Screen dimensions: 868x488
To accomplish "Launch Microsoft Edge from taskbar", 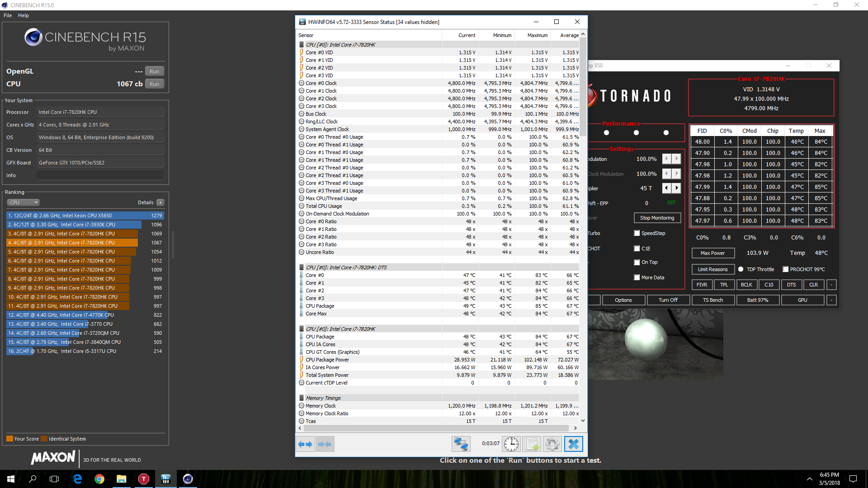I will (x=77, y=479).
